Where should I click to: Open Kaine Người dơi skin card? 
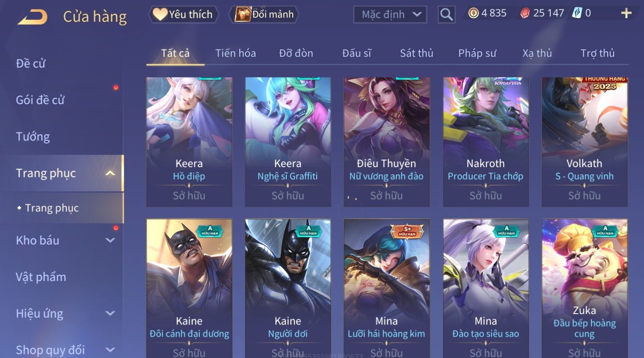[x=288, y=288]
